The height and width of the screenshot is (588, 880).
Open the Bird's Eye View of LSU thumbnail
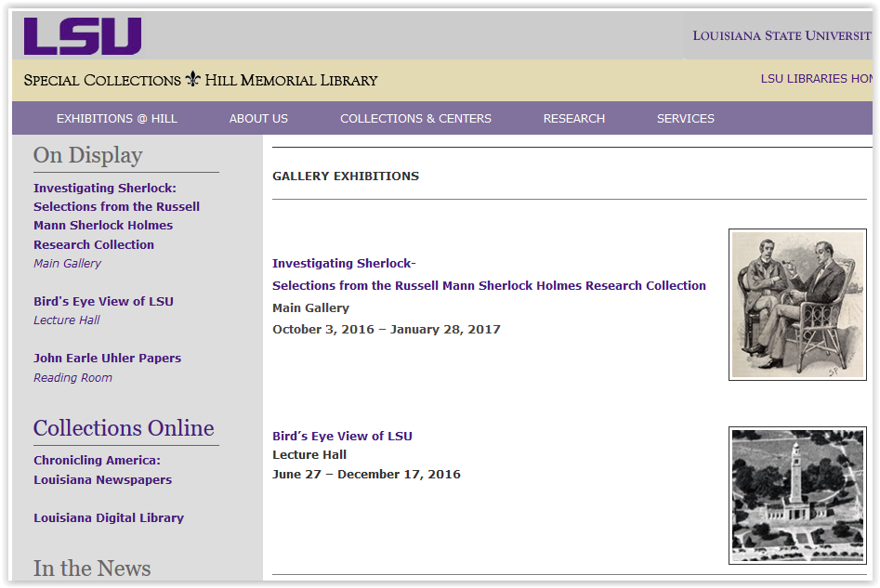797,495
